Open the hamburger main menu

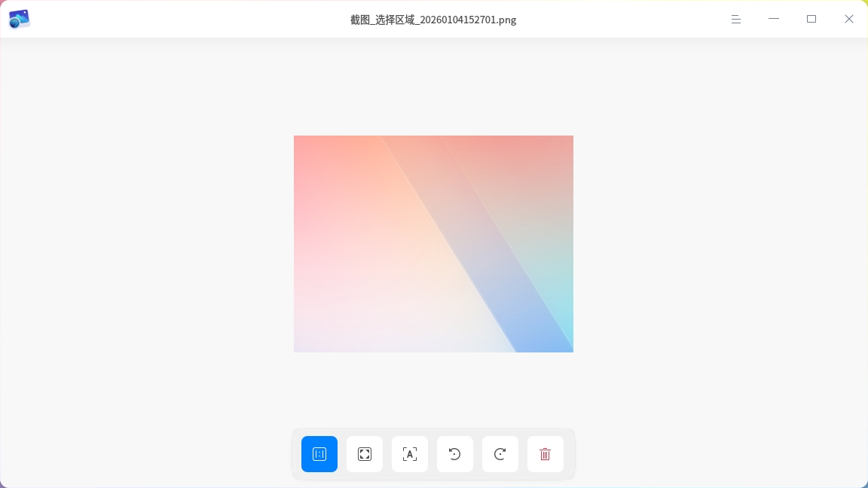pos(735,20)
